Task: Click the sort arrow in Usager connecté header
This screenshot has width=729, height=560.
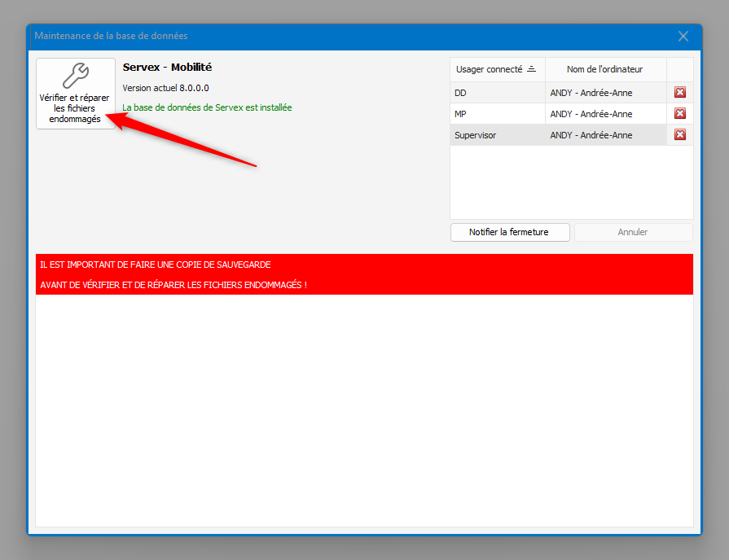Action: (x=531, y=69)
